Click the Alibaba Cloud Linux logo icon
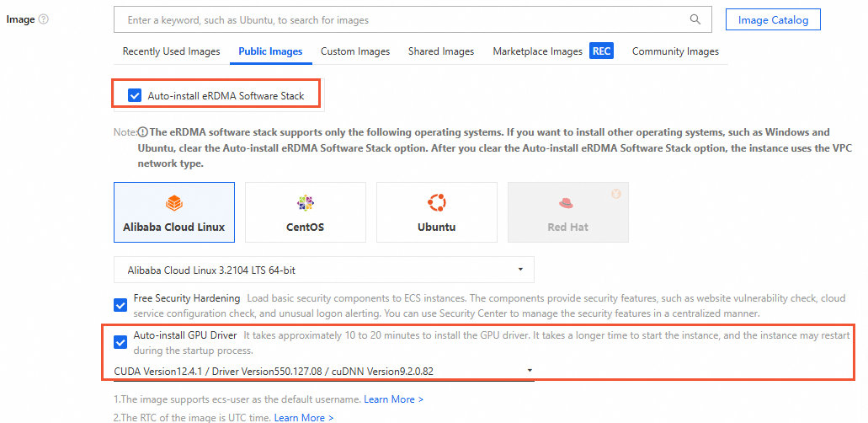 (x=174, y=203)
